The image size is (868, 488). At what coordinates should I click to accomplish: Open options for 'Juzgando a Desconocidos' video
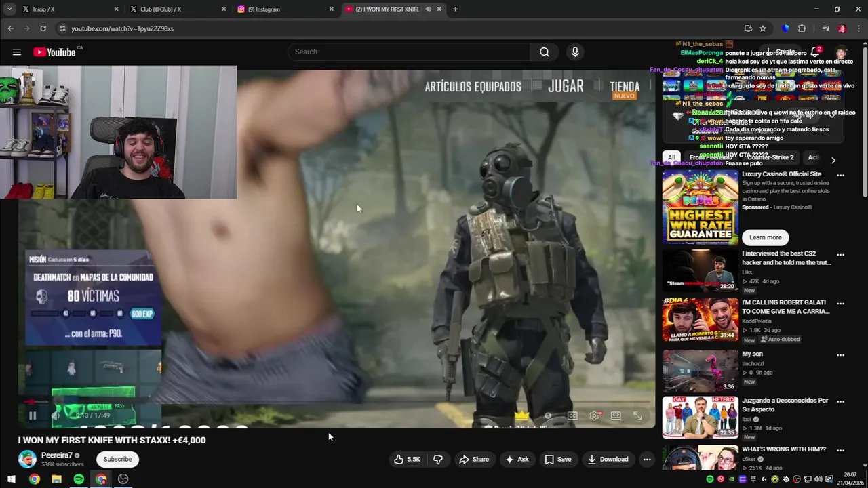[x=840, y=401]
